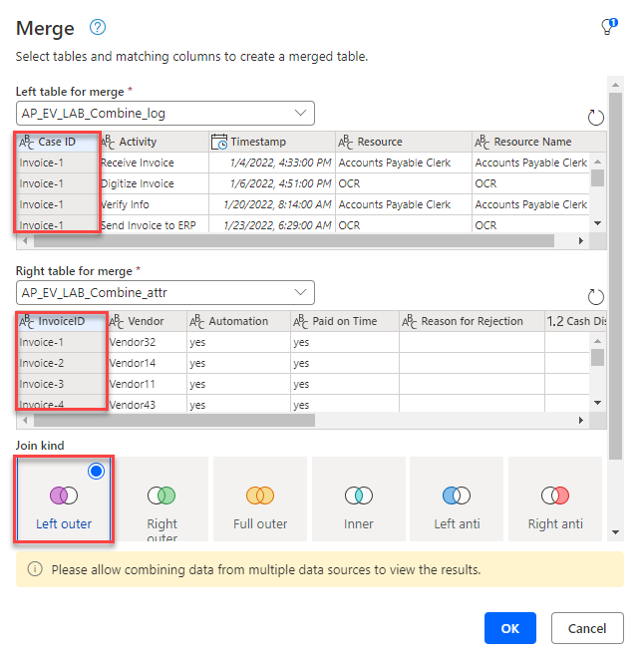This screenshot has width=644, height=660.
Task: Click the Automation column text type icon
Action: point(197,322)
